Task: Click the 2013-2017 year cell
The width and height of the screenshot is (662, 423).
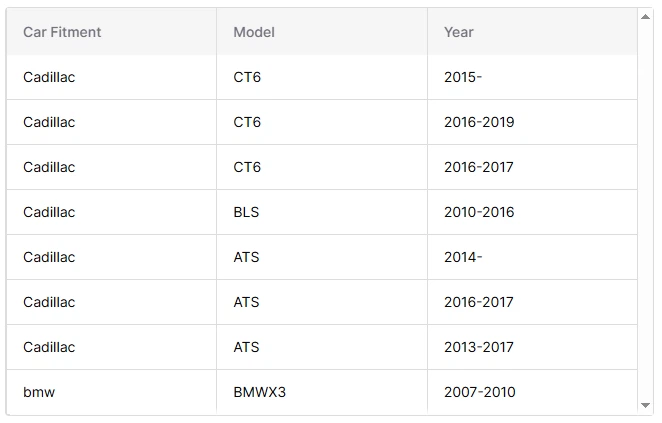Action: pos(479,347)
